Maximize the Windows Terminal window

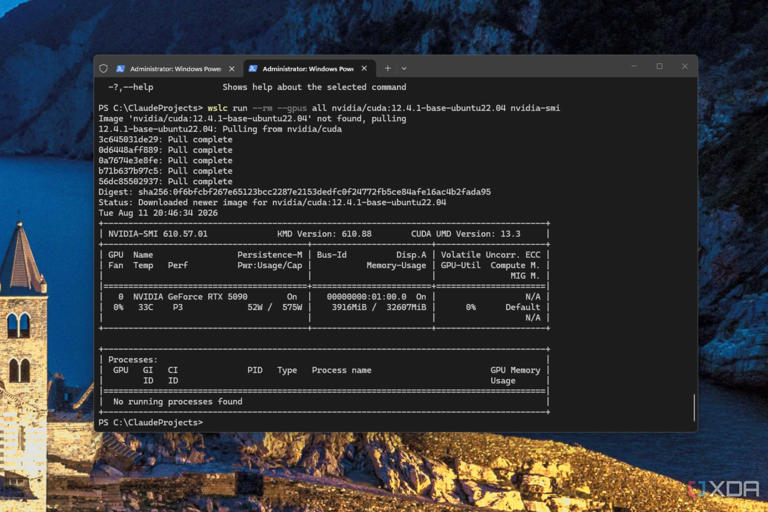[660, 66]
